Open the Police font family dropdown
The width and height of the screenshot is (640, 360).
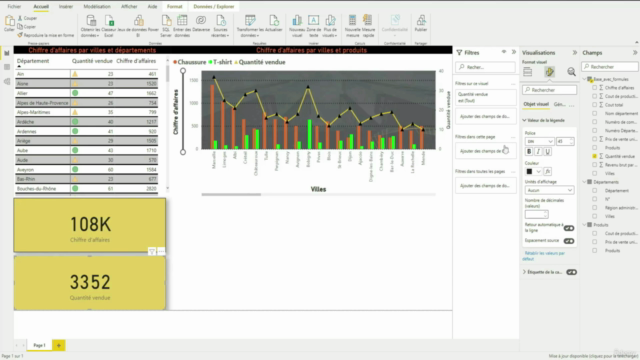pyautogui.click(x=539, y=141)
